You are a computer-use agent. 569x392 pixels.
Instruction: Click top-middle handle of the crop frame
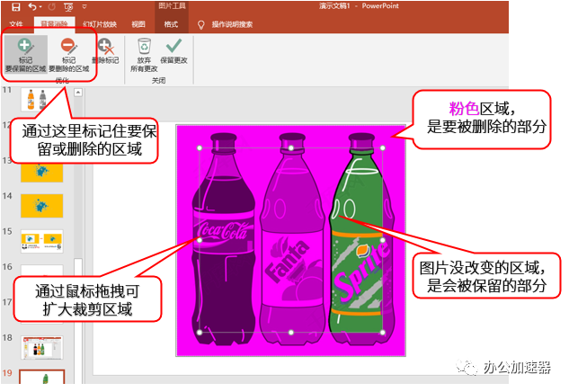[291, 147]
